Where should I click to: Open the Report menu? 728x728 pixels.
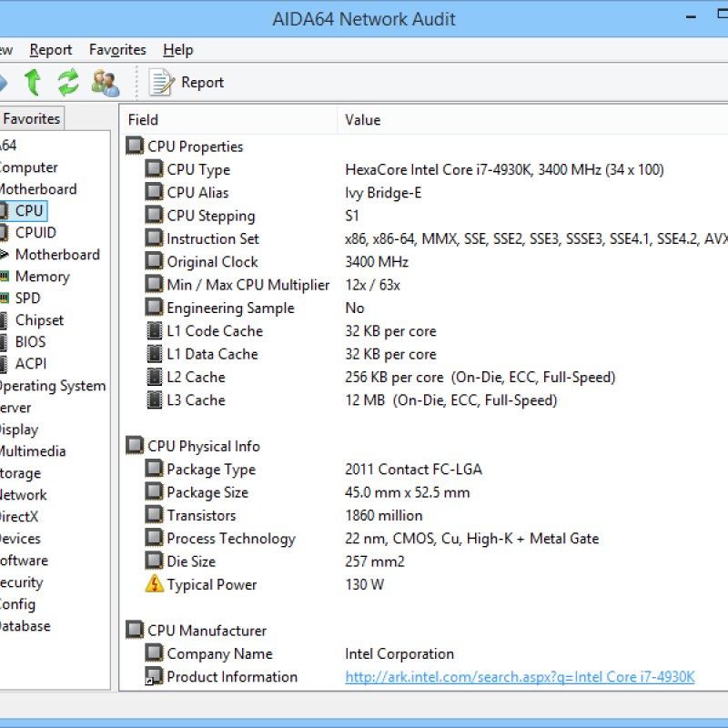point(51,50)
